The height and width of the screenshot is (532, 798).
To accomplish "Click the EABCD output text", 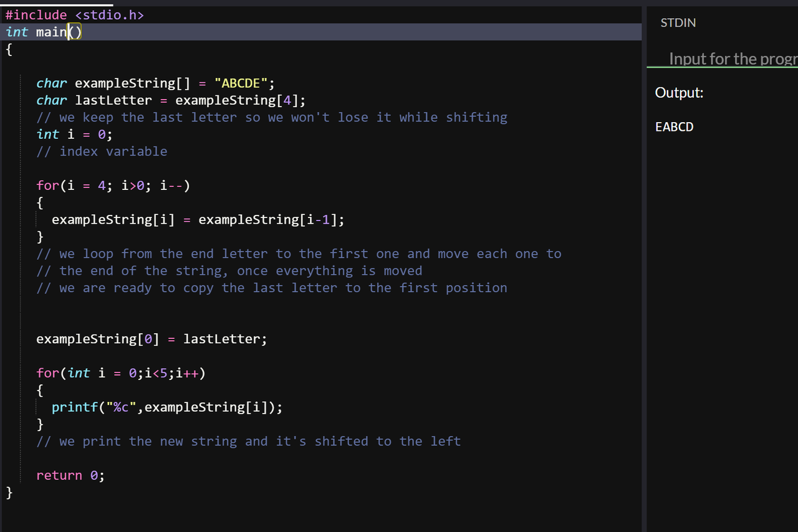I will pos(674,127).
